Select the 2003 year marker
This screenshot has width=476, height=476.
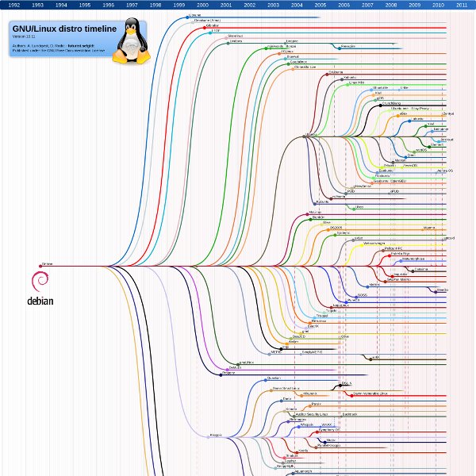point(273,5)
